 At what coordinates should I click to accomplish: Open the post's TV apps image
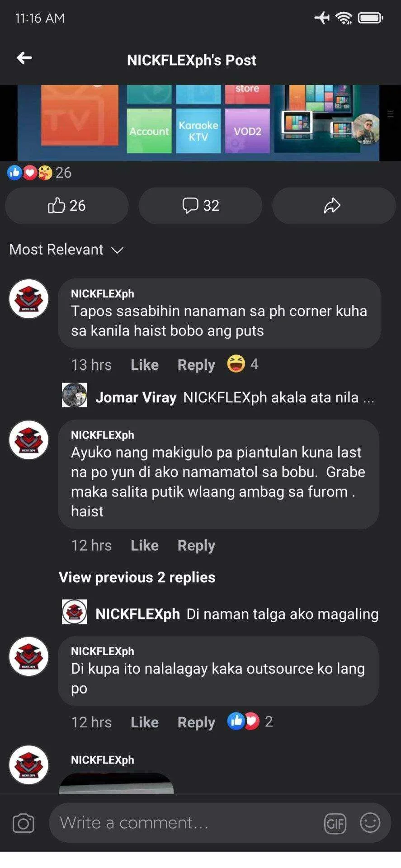pyautogui.click(x=198, y=123)
